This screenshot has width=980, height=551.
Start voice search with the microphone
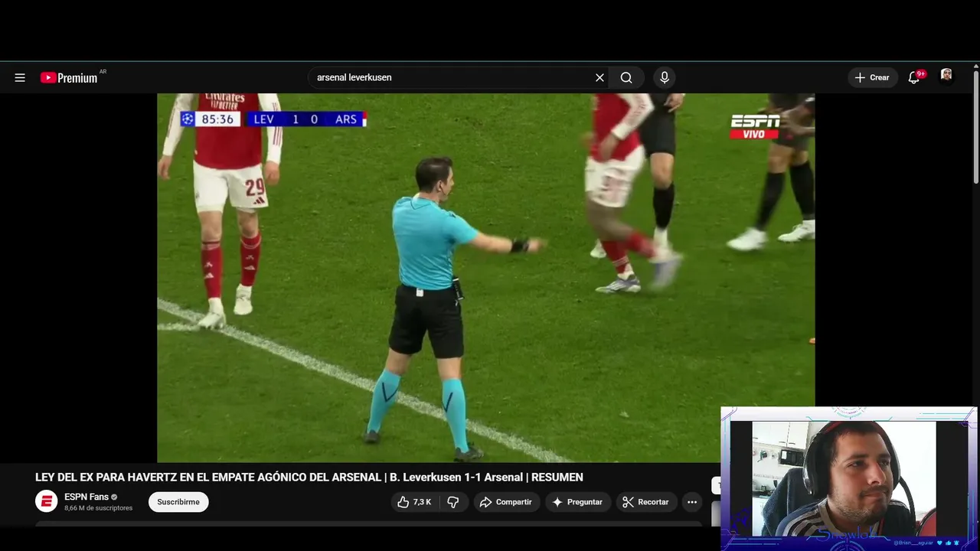click(x=665, y=77)
